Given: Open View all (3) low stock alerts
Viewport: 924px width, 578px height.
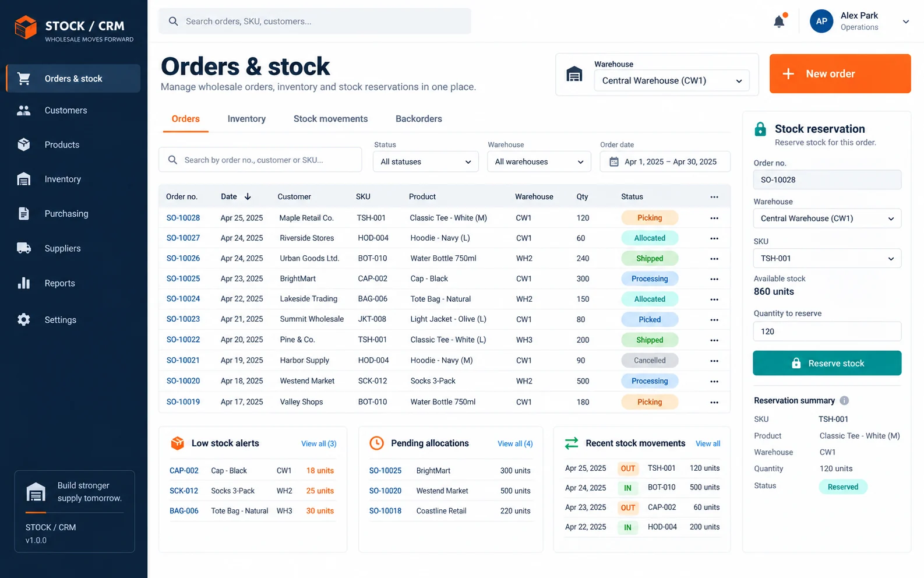Looking at the screenshot, I should (x=319, y=443).
